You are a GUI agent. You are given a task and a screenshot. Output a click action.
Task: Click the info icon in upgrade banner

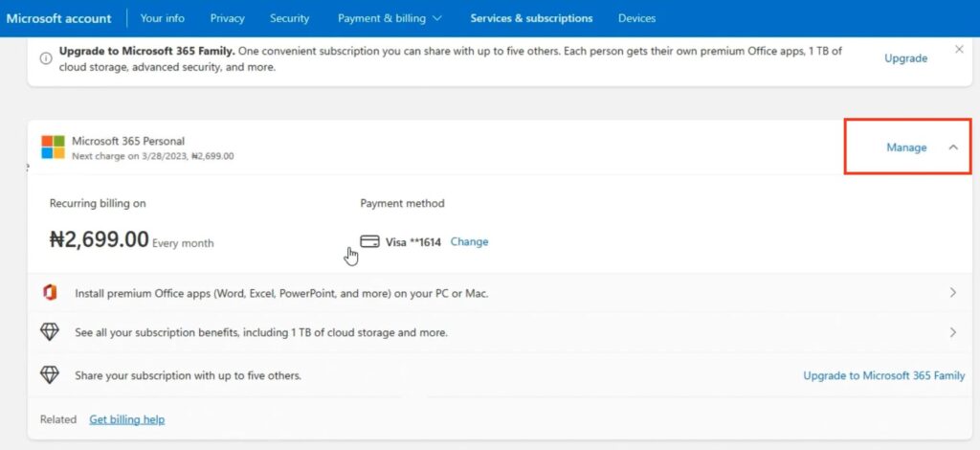pos(46,58)
